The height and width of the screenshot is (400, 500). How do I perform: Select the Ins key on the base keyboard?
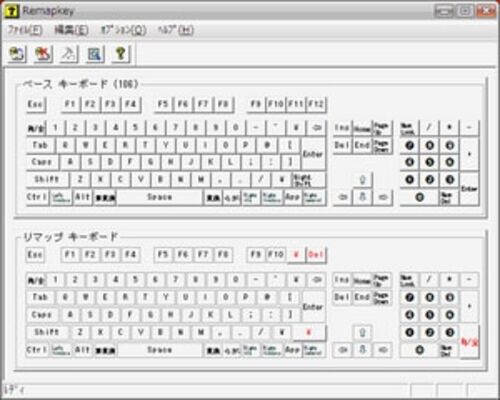click(x=342, y=128)
